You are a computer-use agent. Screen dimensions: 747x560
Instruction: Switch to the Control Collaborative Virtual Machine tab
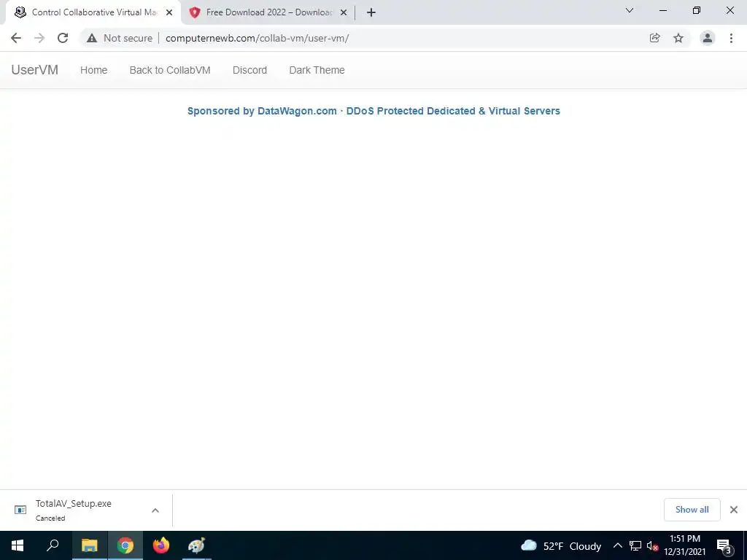pyautogui.click(x=93, y=12)
